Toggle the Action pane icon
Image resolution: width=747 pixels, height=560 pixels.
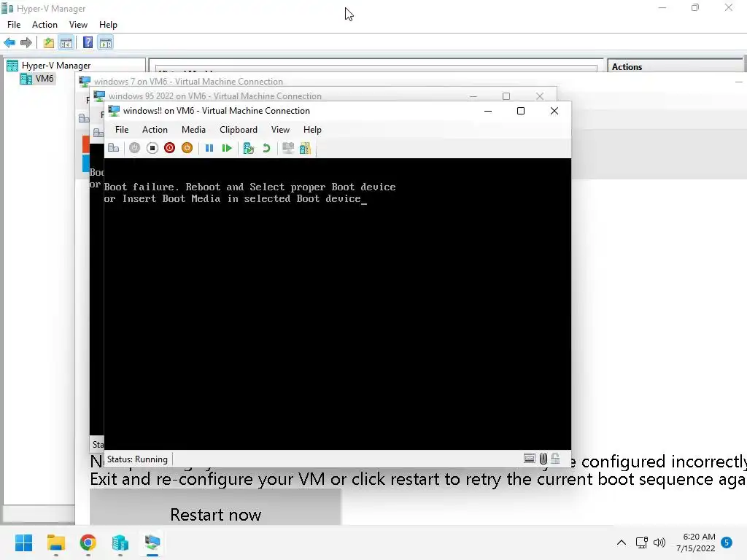coord(106,43)
